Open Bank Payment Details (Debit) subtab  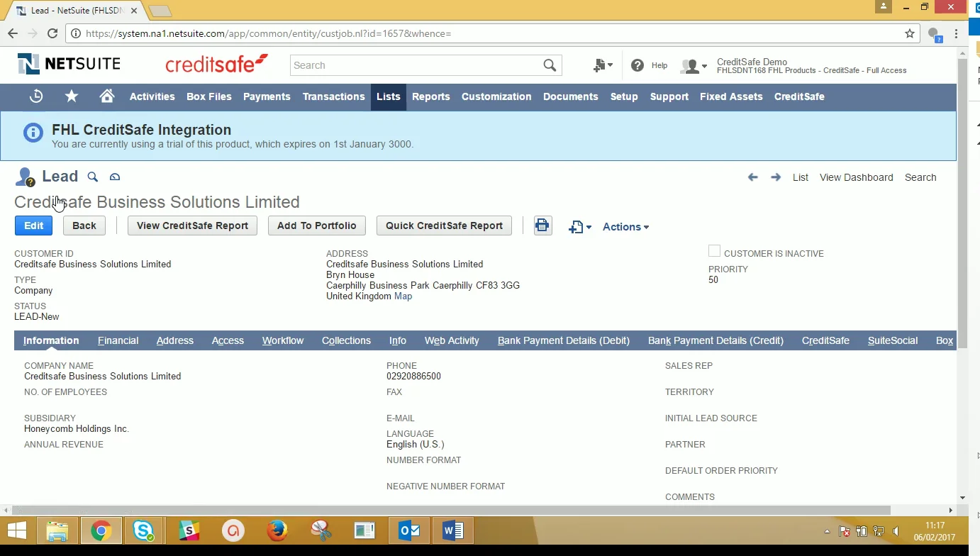(x=564, y=340)
